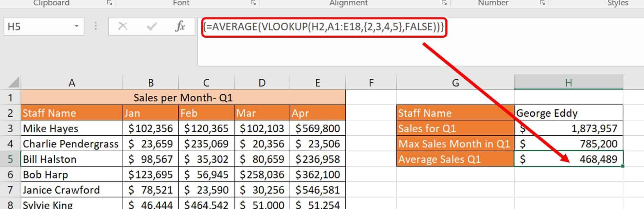
Task: Select cell showing 785,200
Action: tap(569, 144)
